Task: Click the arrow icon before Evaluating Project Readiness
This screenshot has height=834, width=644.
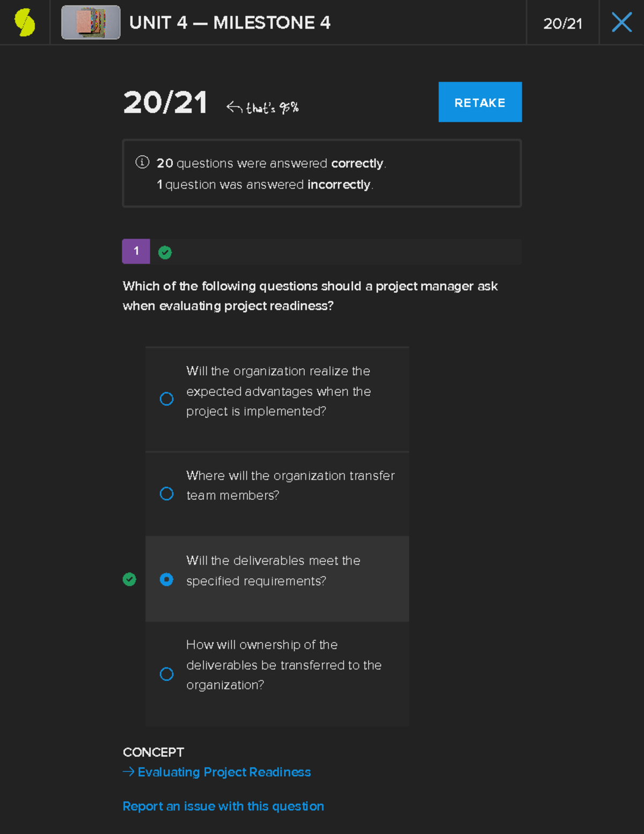Action: point(128,772)
